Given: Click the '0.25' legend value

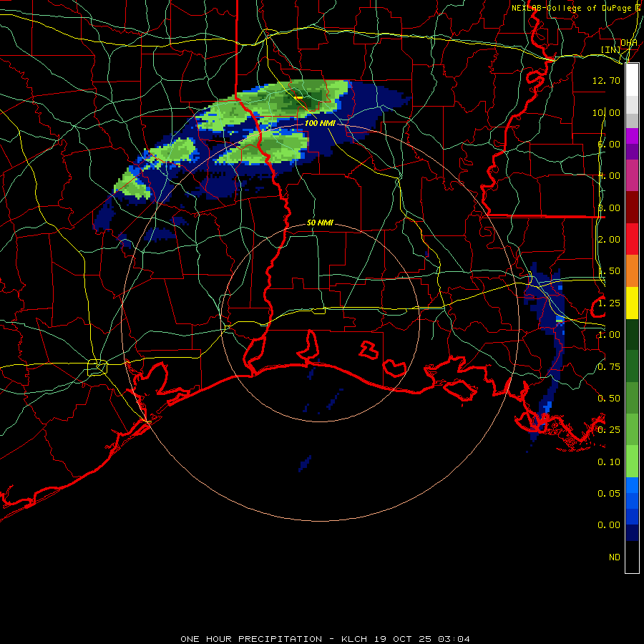Looking at the screenshot, I should (609, 430).
